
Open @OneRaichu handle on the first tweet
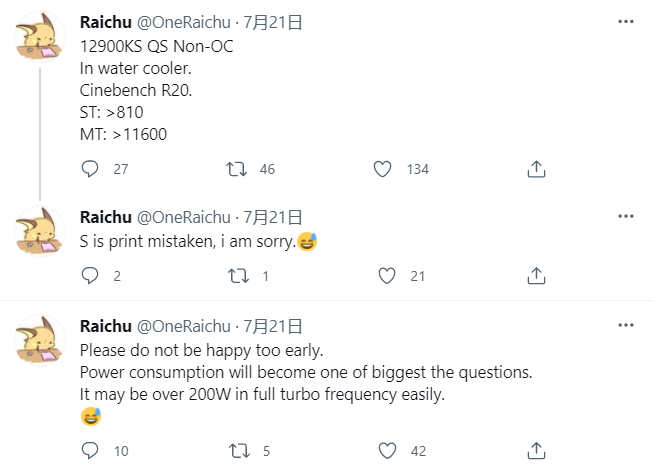tap(184, 22)
